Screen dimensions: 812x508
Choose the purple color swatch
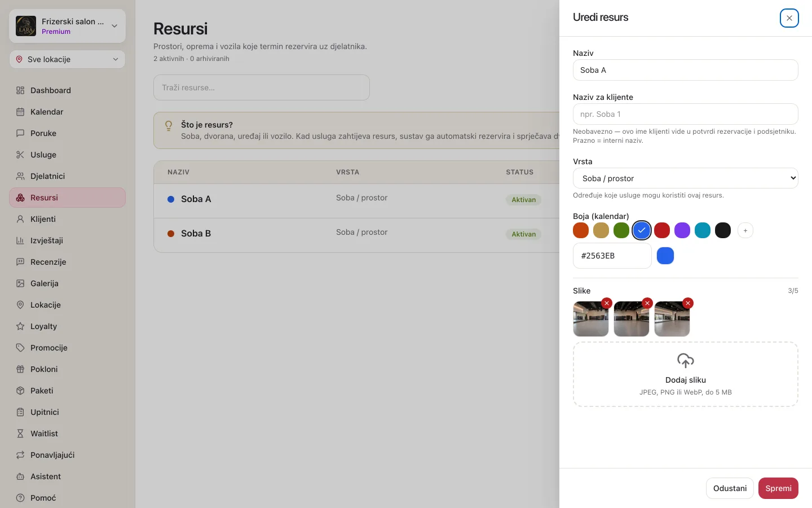(x=682, y=230)
